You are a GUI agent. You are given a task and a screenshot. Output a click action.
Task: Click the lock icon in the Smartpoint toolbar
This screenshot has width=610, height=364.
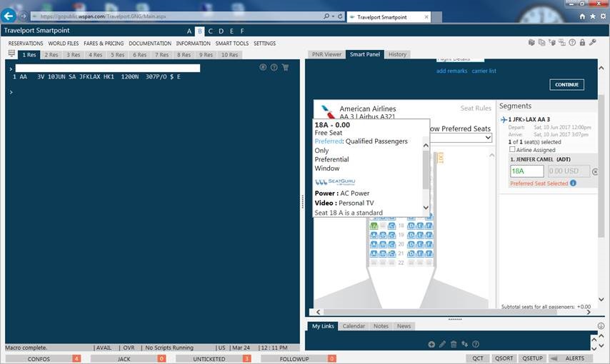(582, 42)
